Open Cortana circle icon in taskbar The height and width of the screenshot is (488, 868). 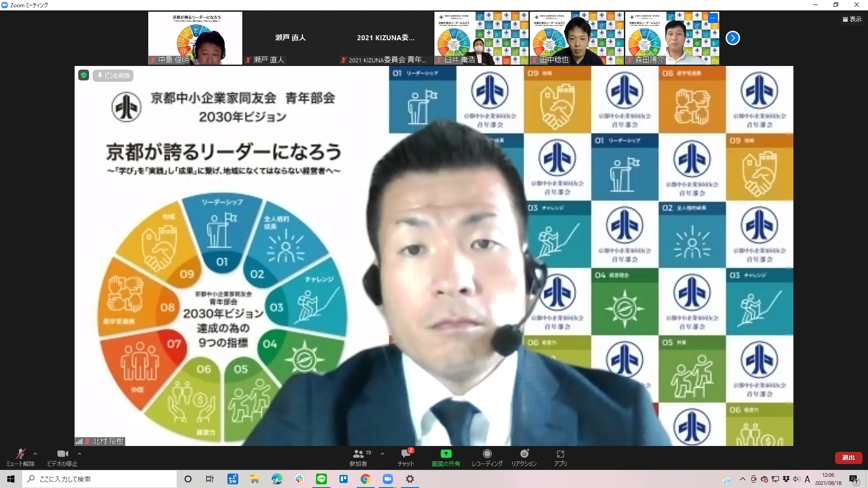[x=188, y=479]
